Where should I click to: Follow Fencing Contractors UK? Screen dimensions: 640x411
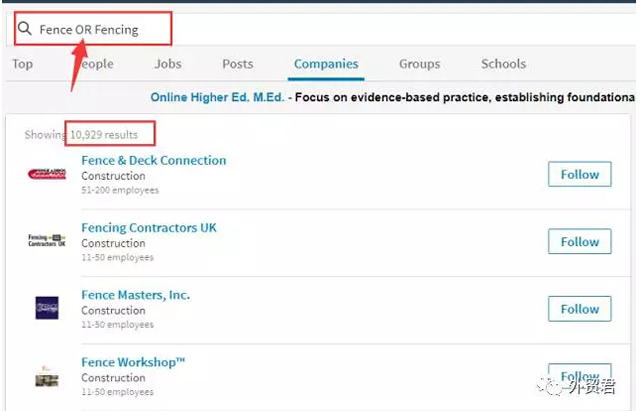tap(579, 241)
